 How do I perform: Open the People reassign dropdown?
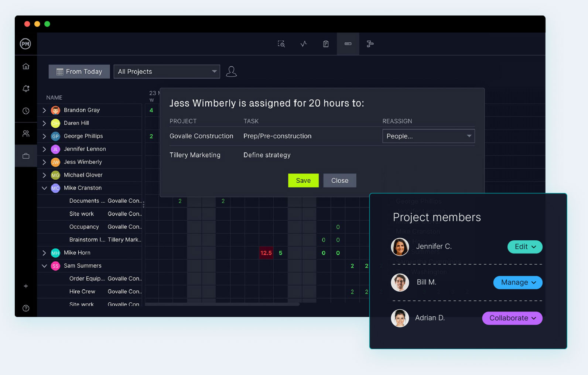click(428, 136)
